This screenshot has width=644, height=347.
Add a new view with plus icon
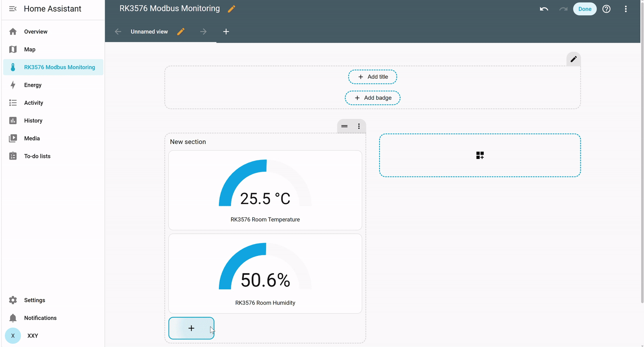(226, 31)
